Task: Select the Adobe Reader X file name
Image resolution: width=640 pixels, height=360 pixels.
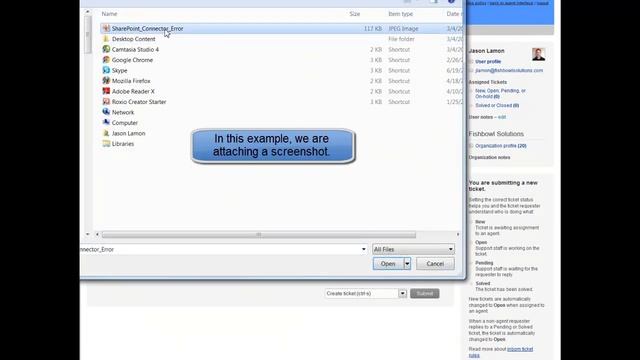Action: [x=133, y=91]
